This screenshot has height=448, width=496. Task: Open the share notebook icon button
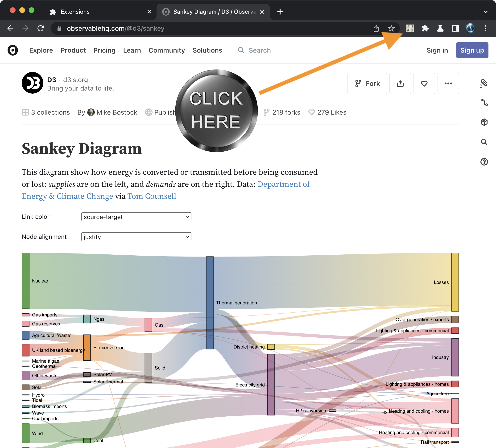tap(400, 84)
